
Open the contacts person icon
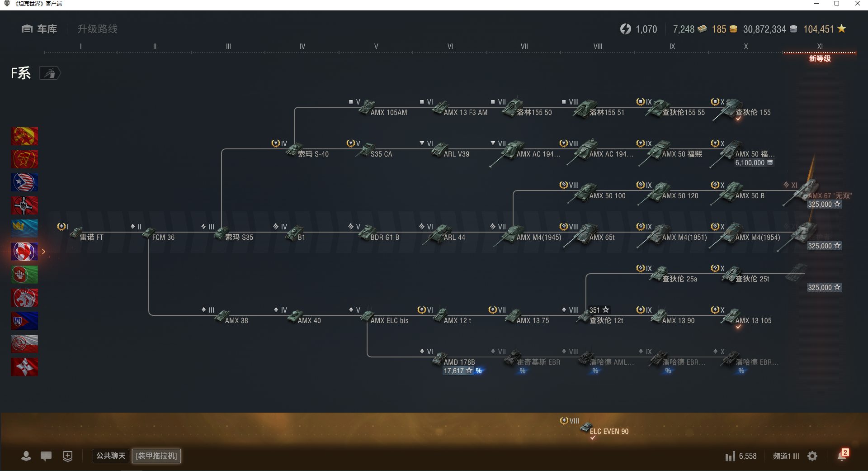tap(26, 456)
